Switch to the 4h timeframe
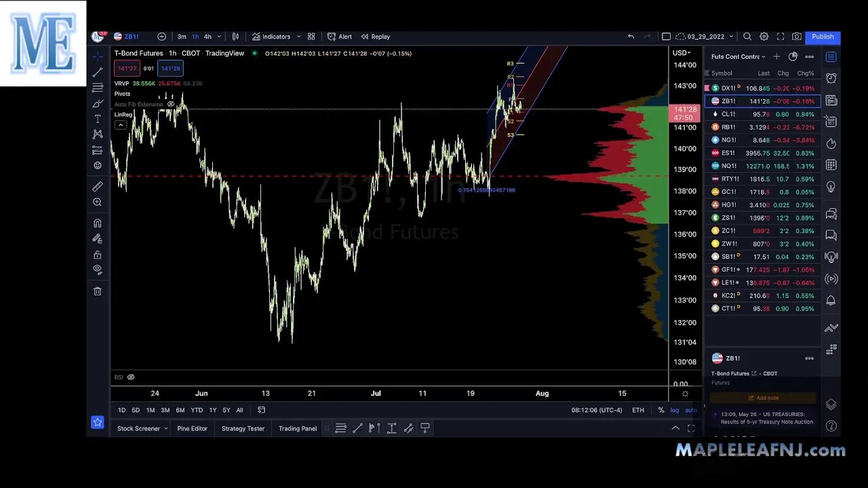 tap(208, 37)
